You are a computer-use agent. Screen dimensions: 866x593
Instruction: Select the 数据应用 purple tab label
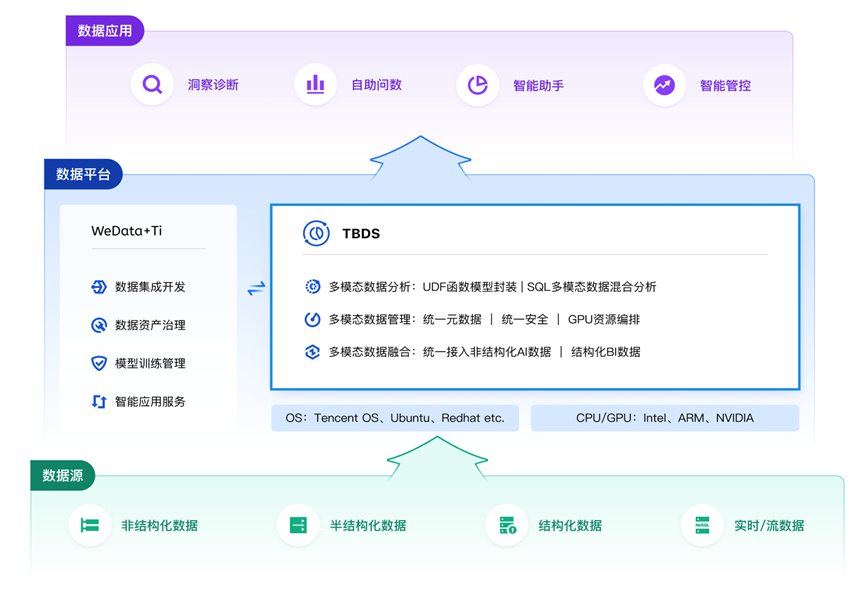tap(105, 31)
